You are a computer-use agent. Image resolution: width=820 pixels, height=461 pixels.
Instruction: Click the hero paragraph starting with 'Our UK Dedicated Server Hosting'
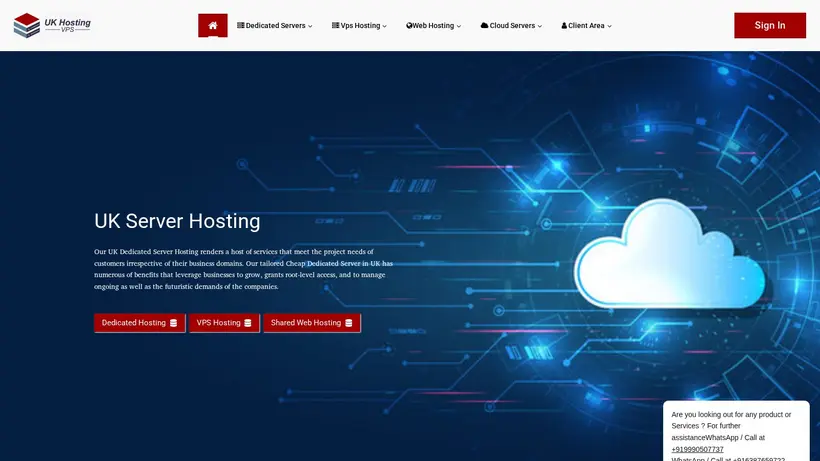click(243, 269)
